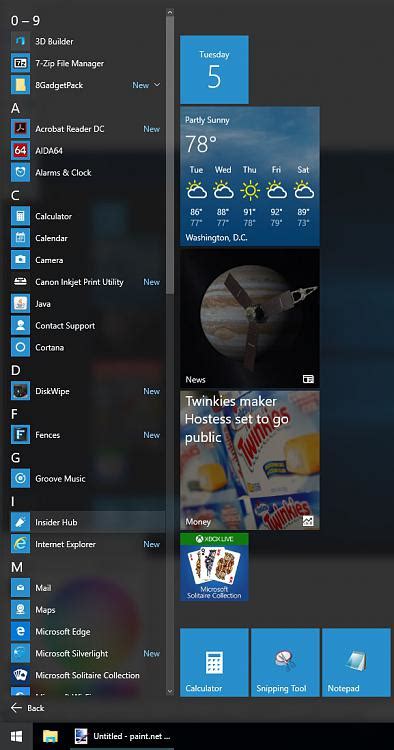Jump using the 0 – 9 group header
This screenshot has width=394, height=750.
pyautogui.click(x=25, y=21)
